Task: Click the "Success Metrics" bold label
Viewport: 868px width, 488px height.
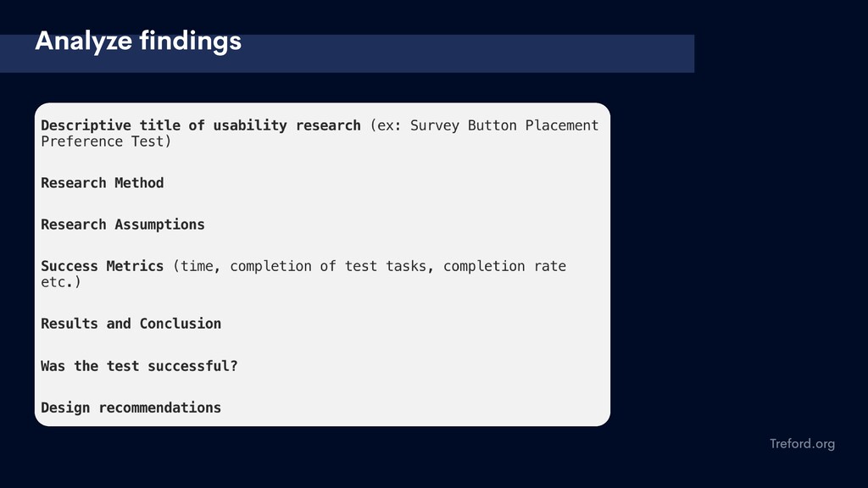Action: point(103,266)
